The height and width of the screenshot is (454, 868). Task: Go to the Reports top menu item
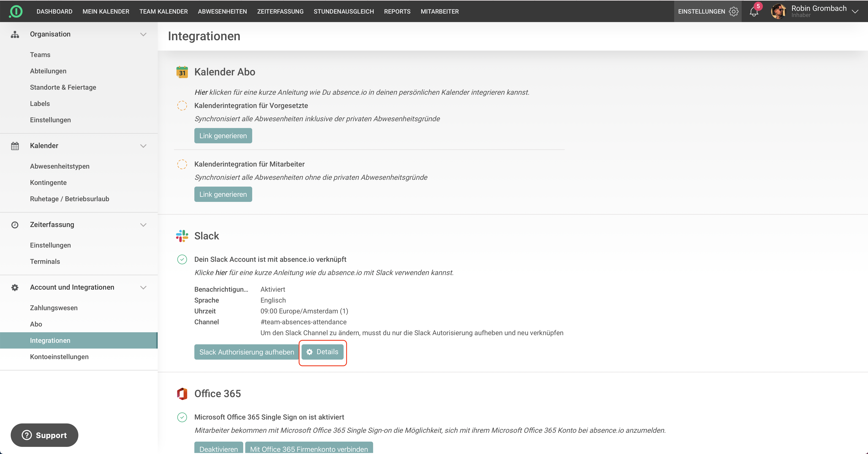click(x=397, y=12)
